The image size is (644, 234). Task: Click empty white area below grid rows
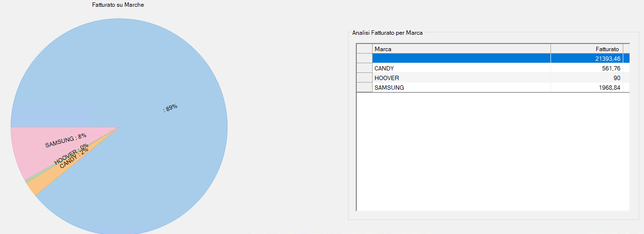(x=492, y=154)
